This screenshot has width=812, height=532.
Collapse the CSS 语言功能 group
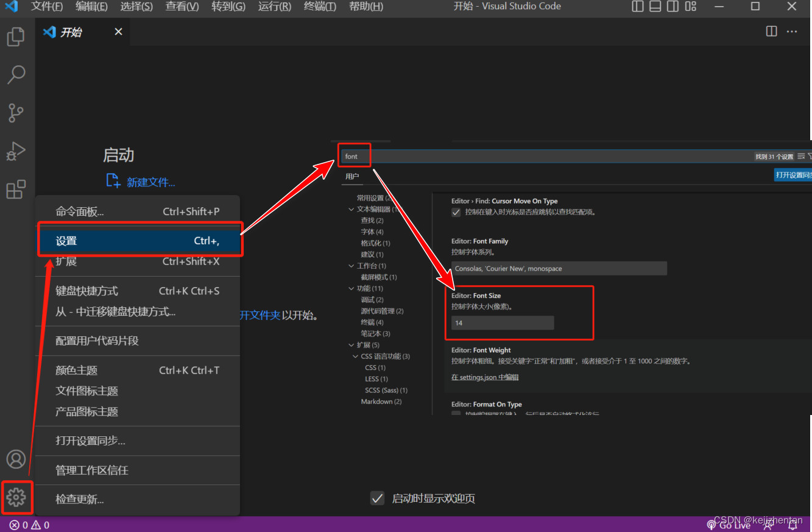point(356,356)
